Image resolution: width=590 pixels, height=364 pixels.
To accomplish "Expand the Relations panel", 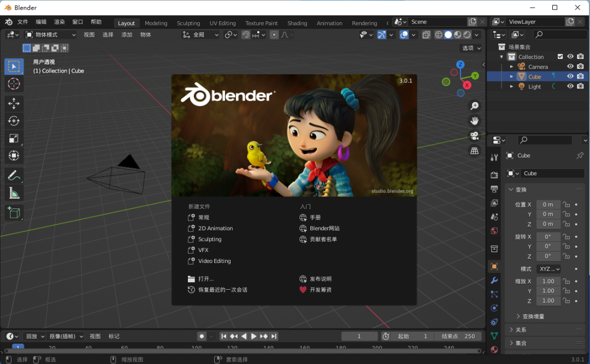I will (518, 330).
